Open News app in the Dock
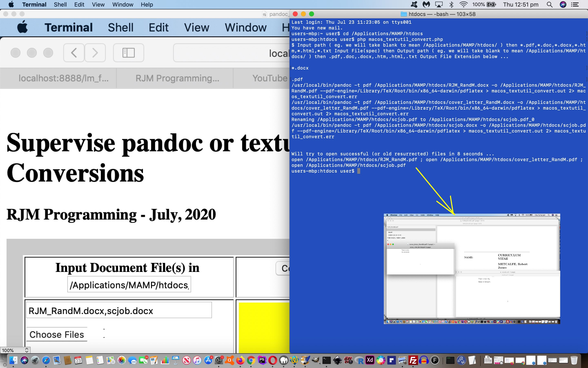Image resolution: width=588 pixels, height=368 pixels. click(x=186, y=360)
